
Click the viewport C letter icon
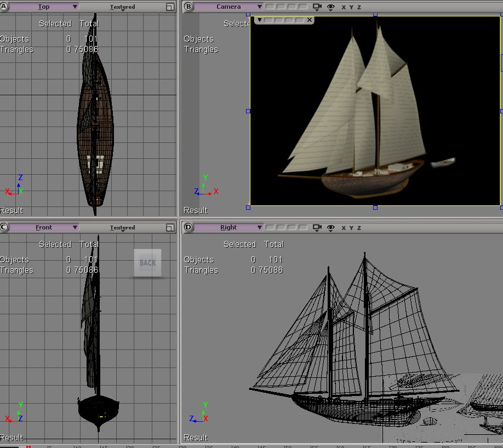pyautogui.click(x=4, y=227)
